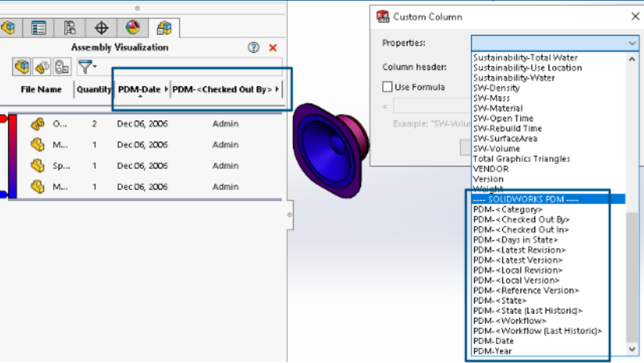Screen dimensions: 644x363
Task: Open the ConfigurationManager tab
Action: pyautogui.click(x=69, y=28)
